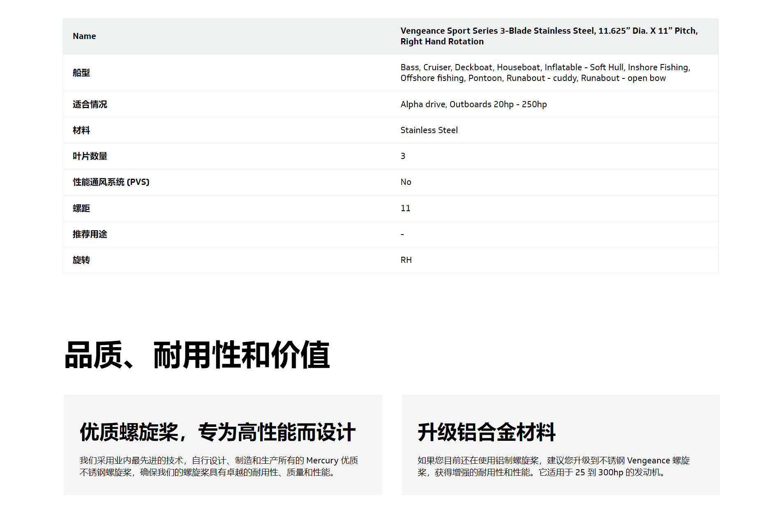This screenshot has width=771, height=532.
Task: Click the "Name" row label
Action: 84,36
